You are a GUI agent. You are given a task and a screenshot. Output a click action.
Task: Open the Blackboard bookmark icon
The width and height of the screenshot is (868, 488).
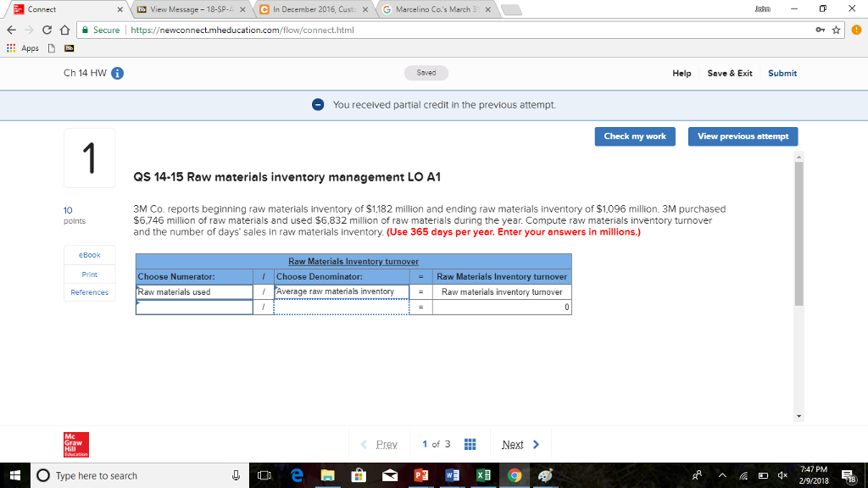point(70,48)
